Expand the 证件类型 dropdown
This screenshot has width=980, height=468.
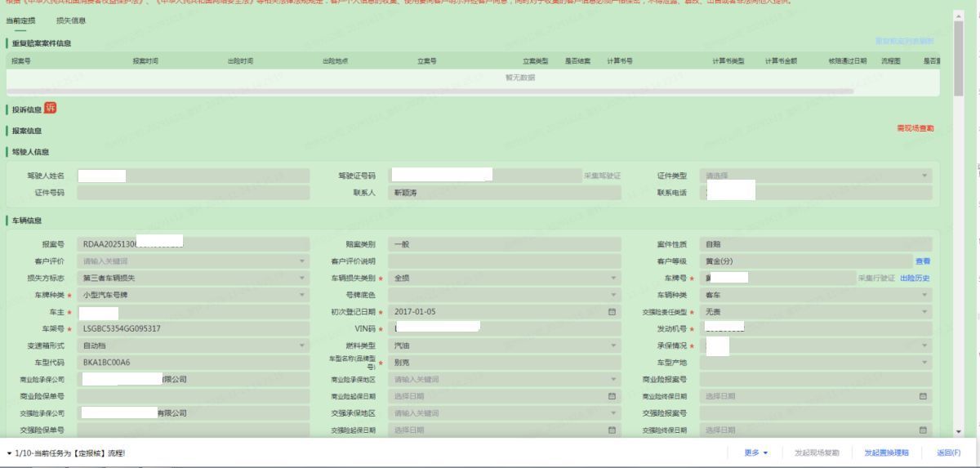[924, 176]
